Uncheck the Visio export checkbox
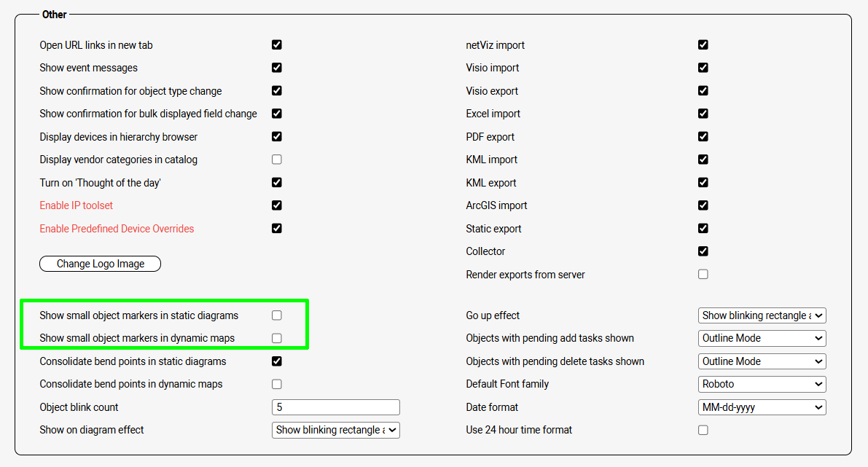Screen dimensions: 868x467 click(x=703, y=91)
